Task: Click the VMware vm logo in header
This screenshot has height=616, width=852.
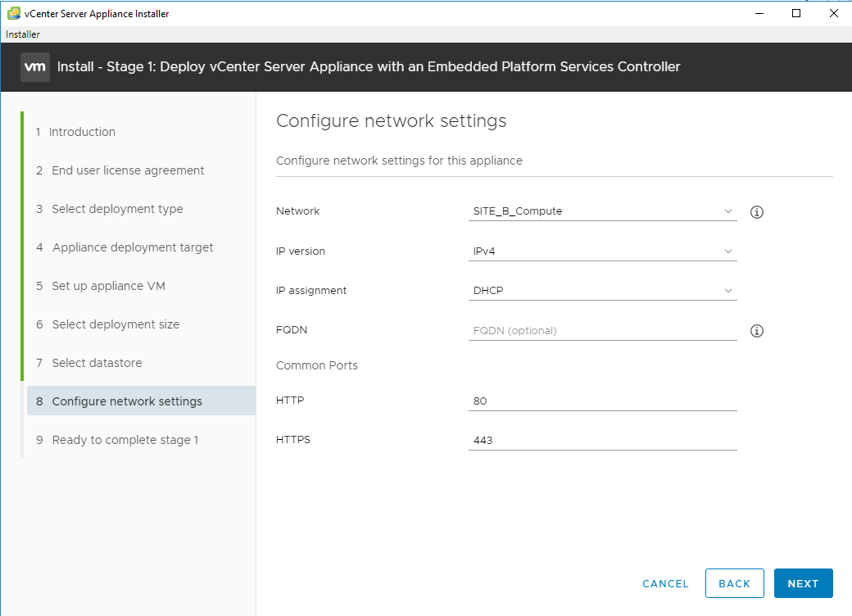Action: pyautogui.click(x=35, y=67)
